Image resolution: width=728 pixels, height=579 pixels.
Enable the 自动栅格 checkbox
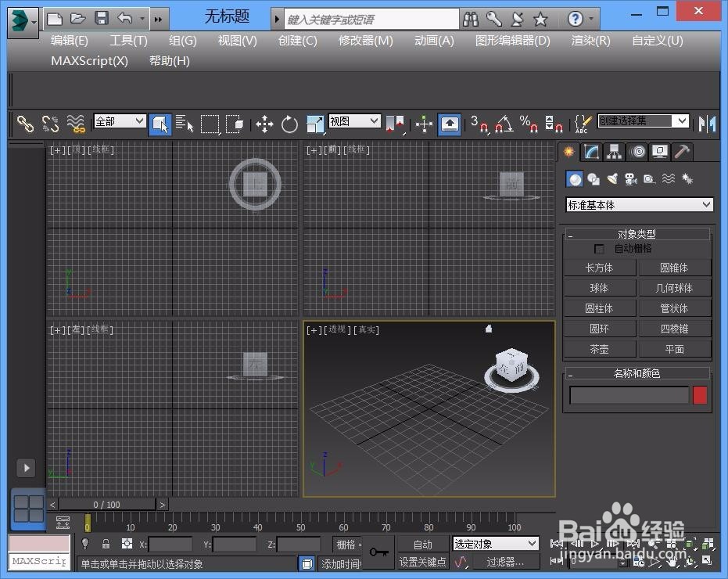click(x=600, y=249)
